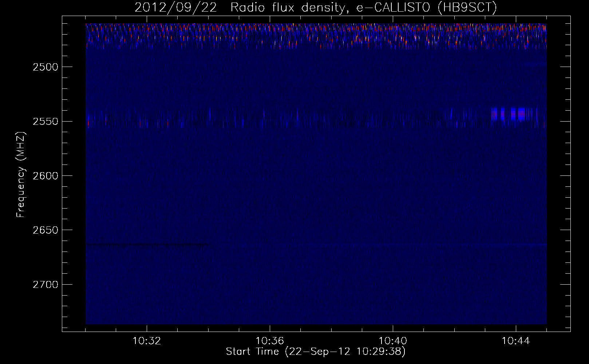The width and height of the screenshot is (589, 364).
Task: Click the 10:40 time axis label
Action: point(393,341)
